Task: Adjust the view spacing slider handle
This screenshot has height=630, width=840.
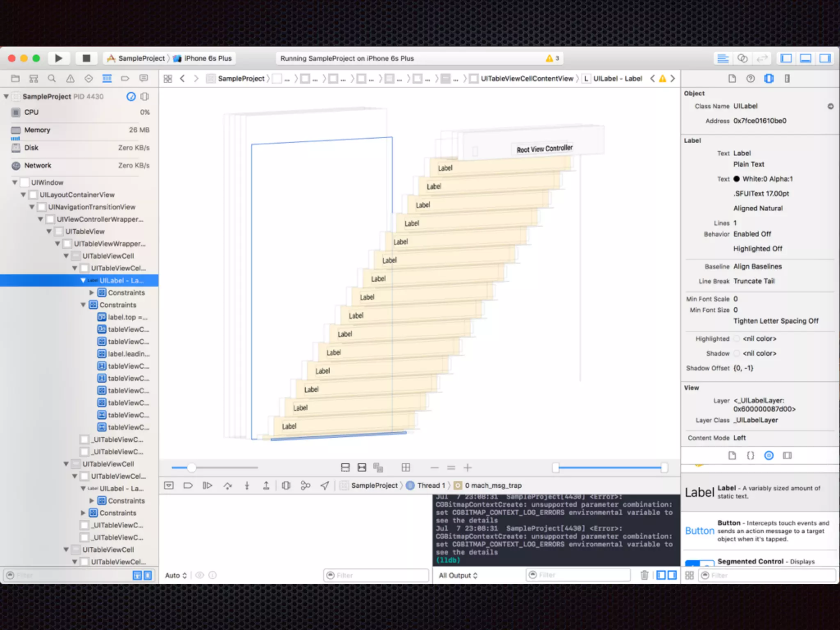Action: point(192,468)
